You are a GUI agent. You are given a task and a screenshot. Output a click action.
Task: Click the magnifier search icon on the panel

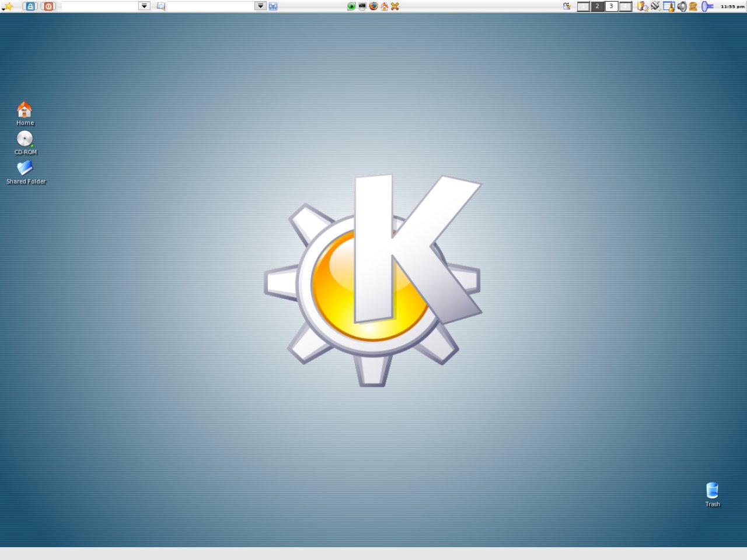(x=161, y=6)
